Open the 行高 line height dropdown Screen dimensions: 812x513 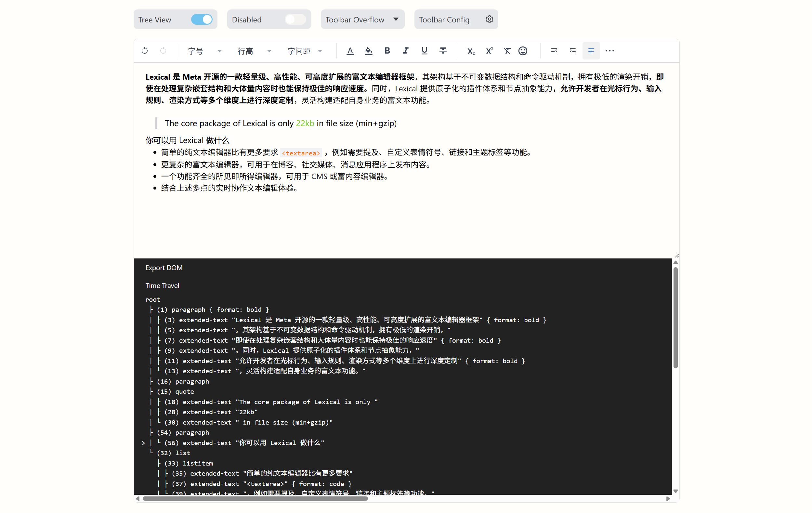click(254, 51)
